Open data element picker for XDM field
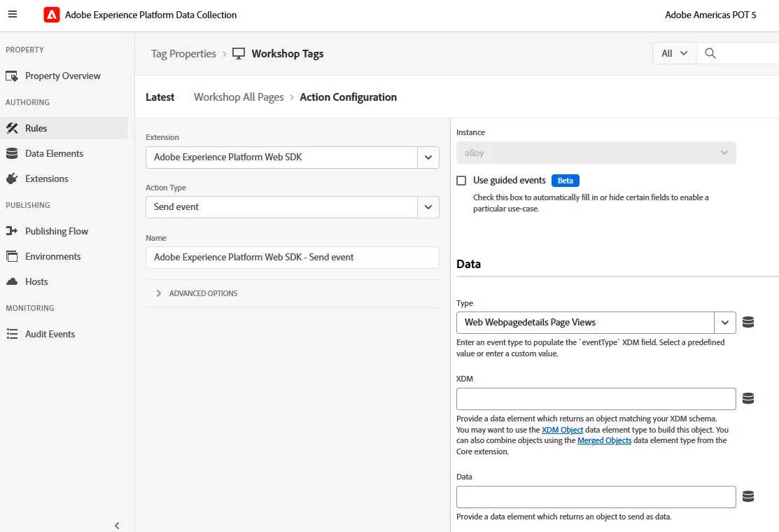This screenshot has width=779, height=532. click(748, 398)
